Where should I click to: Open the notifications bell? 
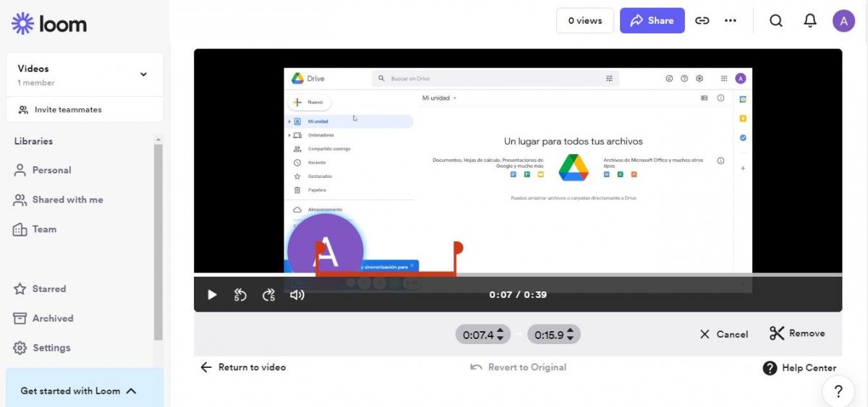(810, 20)
